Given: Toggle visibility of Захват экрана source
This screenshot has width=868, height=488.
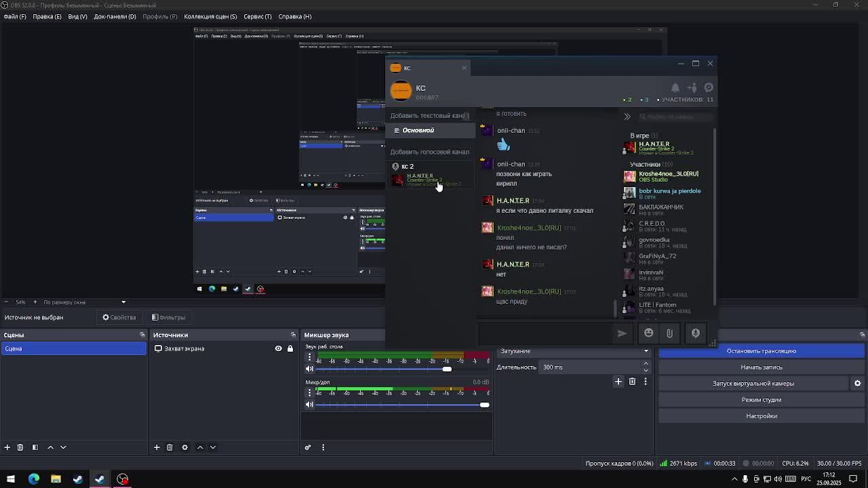Looking at the screenshot, I should [x=278, y=348].
